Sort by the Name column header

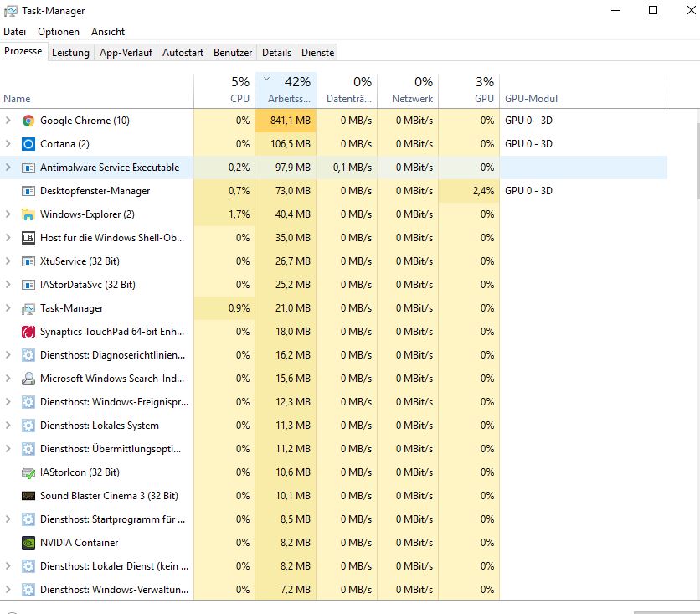point(97,90)
